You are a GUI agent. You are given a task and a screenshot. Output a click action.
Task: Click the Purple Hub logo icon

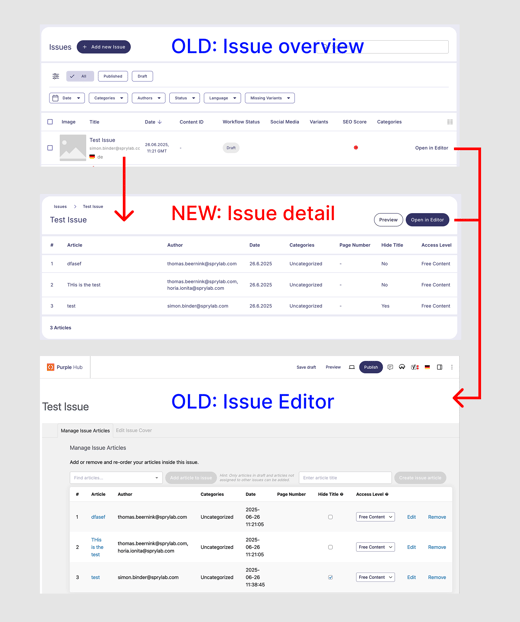(x=50, y=367)
